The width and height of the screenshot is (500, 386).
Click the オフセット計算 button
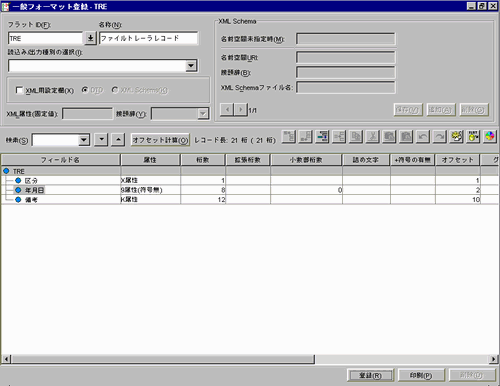click(160, 140)
